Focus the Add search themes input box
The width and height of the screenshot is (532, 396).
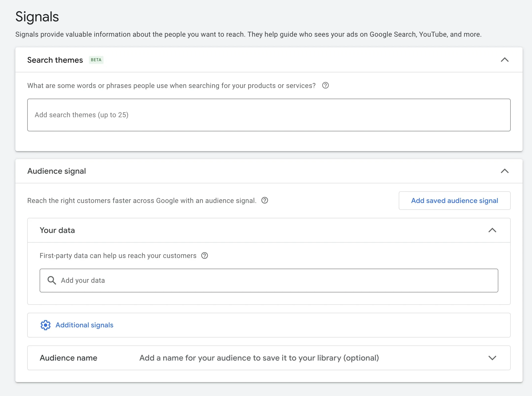pos(269,115)
